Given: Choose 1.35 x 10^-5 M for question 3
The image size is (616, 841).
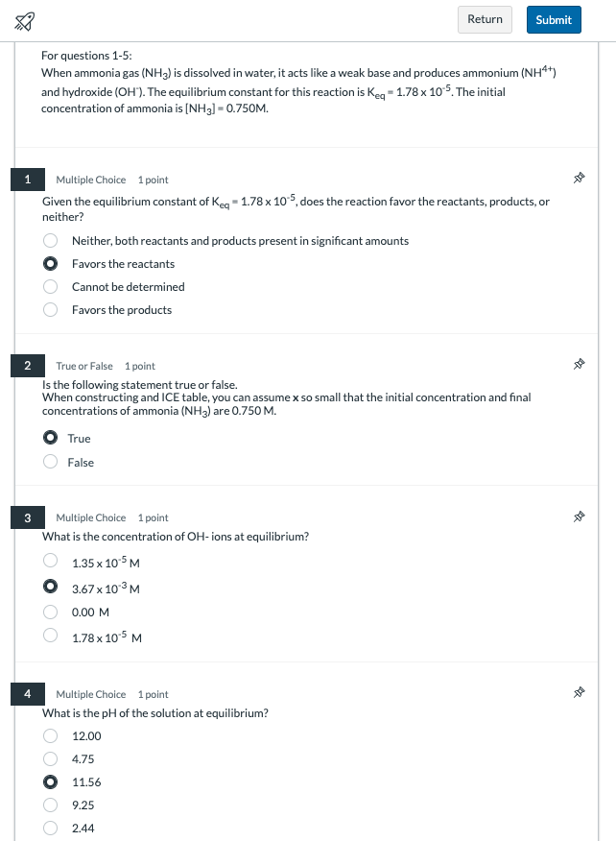Looking at the screenshot, I should pyautogui.click(x=51, y=561).
